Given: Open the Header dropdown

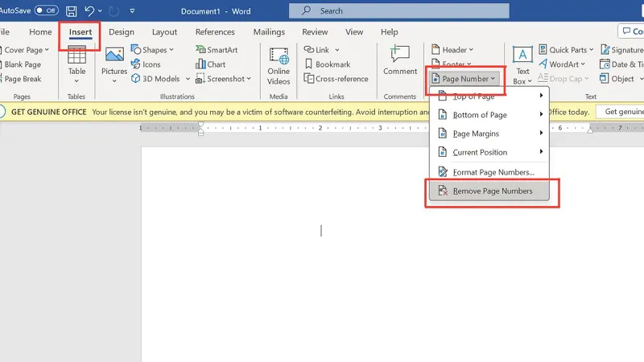Looking at the screenshot, I should tap(452, 50).
